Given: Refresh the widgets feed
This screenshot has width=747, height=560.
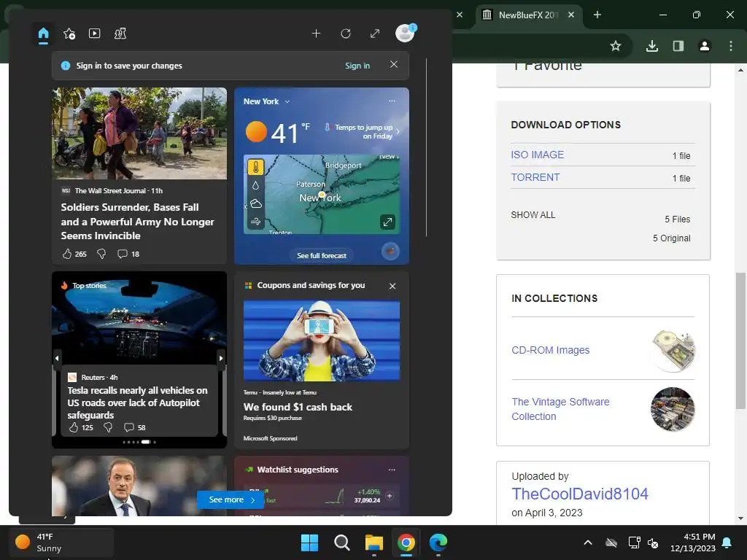Looking at the screenshot, I should (x=346, y=34).
